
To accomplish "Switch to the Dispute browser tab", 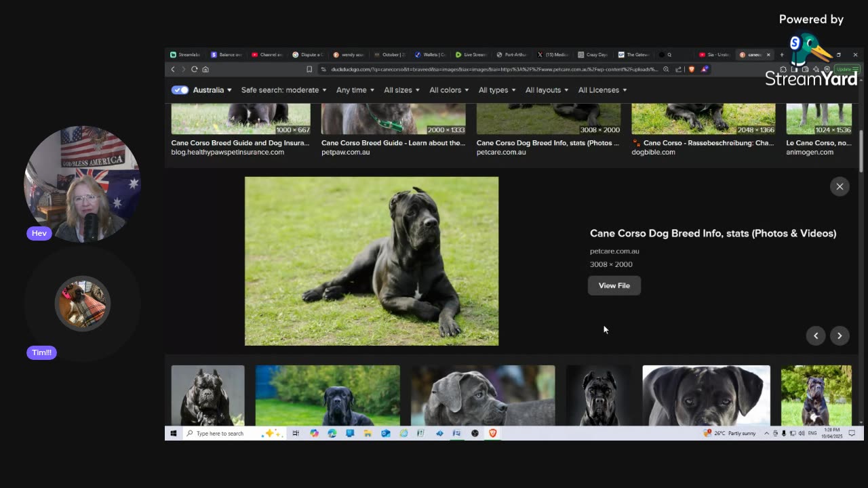I will point(308,55).
